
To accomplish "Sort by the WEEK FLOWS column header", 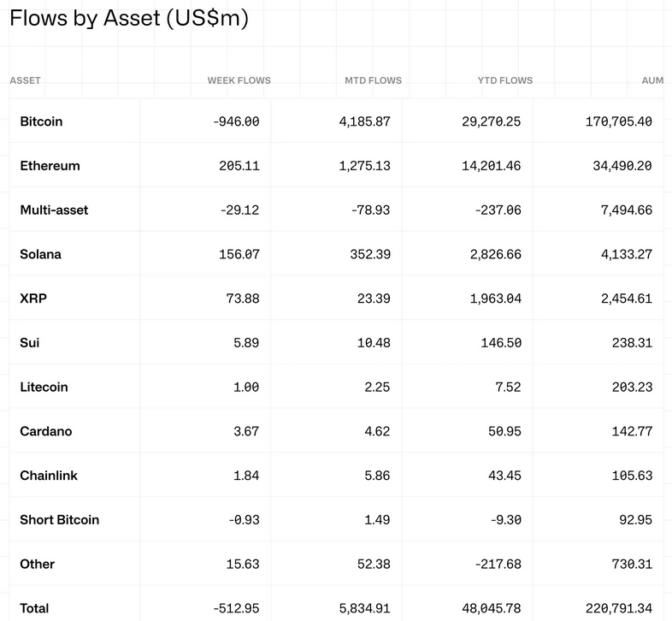I will pyautogui.click(x=239, y=80).
